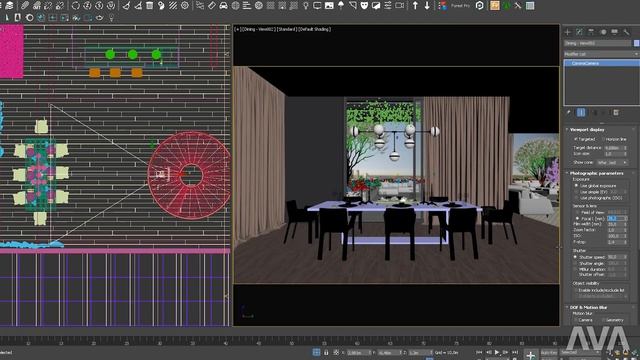Click the trash can icon in top toolbar

pos(149,6)
